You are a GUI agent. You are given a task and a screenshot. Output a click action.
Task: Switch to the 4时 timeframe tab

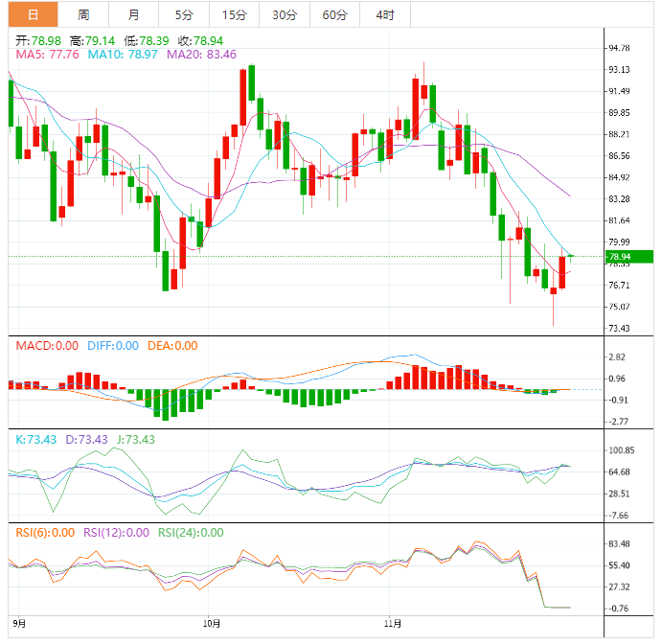click(x=386, y=14)
